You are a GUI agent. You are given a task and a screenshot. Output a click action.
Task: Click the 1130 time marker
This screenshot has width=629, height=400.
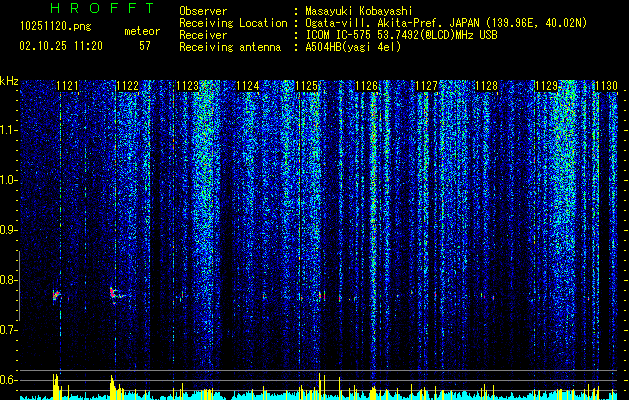coord(606,86)
